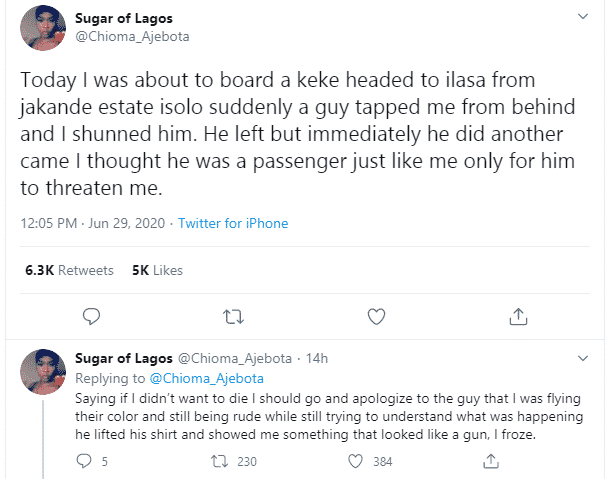Open the 14h timestamp on the reply
607x479 pixels.
point(317,359)
